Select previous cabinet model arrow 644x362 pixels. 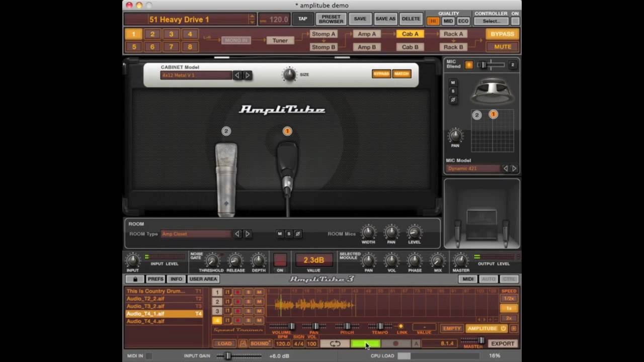(x=237, y=75)
